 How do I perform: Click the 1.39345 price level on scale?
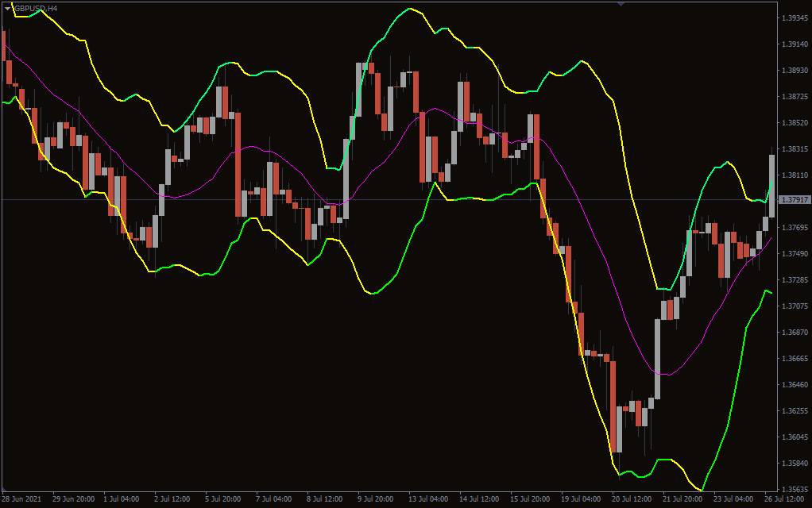[x=795, y=17]
